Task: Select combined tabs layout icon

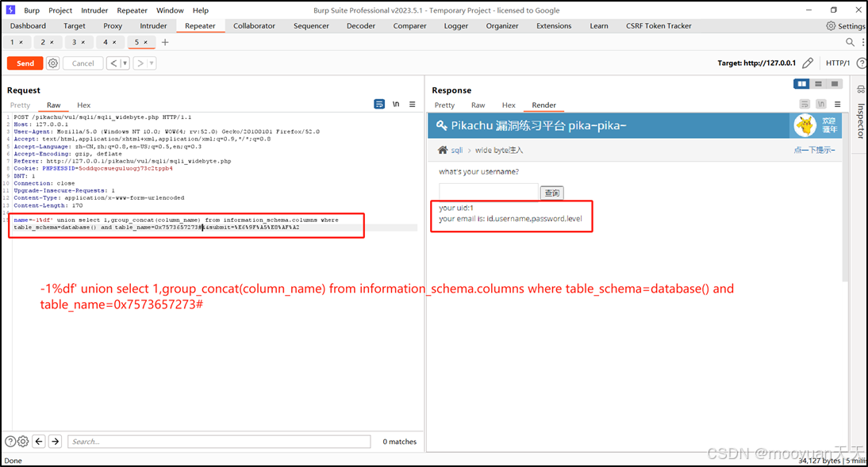Action: coord(834,83)
